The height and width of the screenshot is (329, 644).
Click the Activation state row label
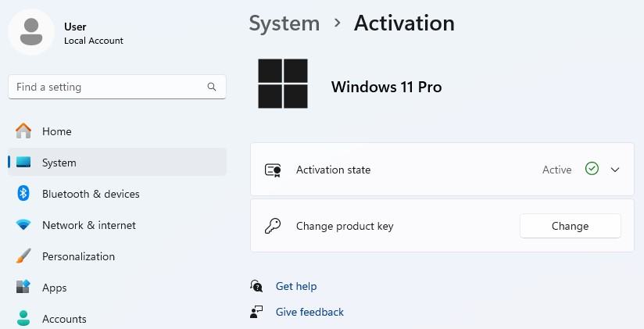(333, 170)
